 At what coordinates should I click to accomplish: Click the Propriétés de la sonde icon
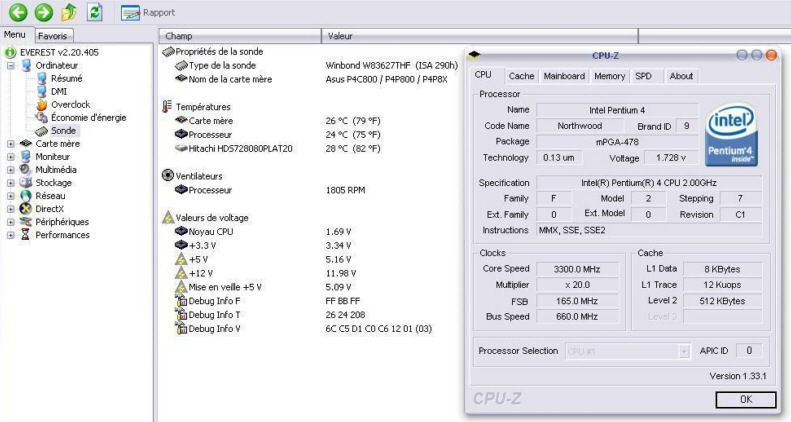(168, 51)
